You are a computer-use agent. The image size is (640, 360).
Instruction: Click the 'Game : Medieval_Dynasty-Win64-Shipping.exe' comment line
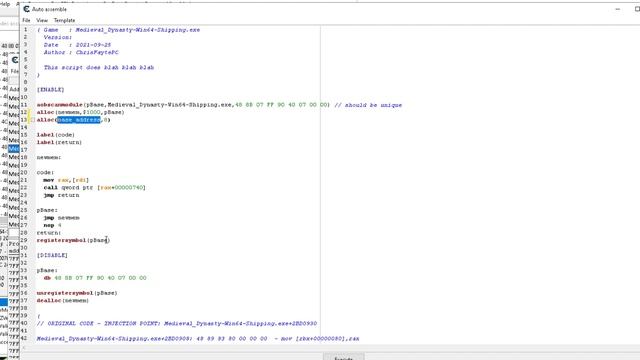[118, 30]
